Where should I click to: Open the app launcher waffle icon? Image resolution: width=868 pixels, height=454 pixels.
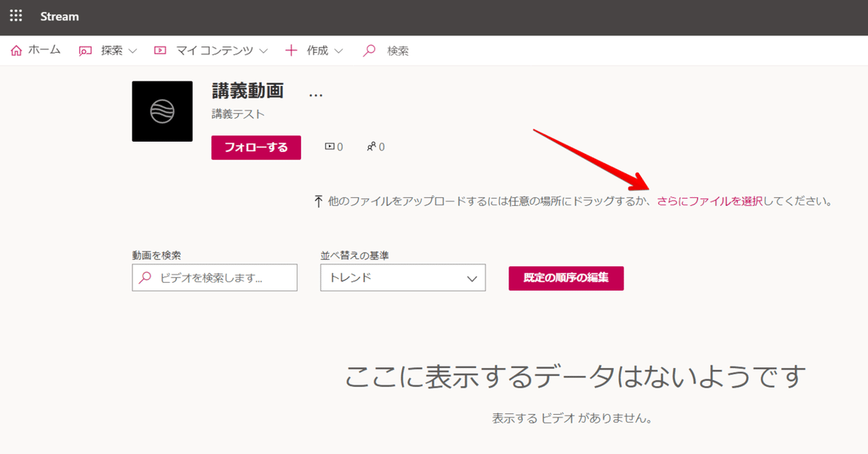click(16, 16)
